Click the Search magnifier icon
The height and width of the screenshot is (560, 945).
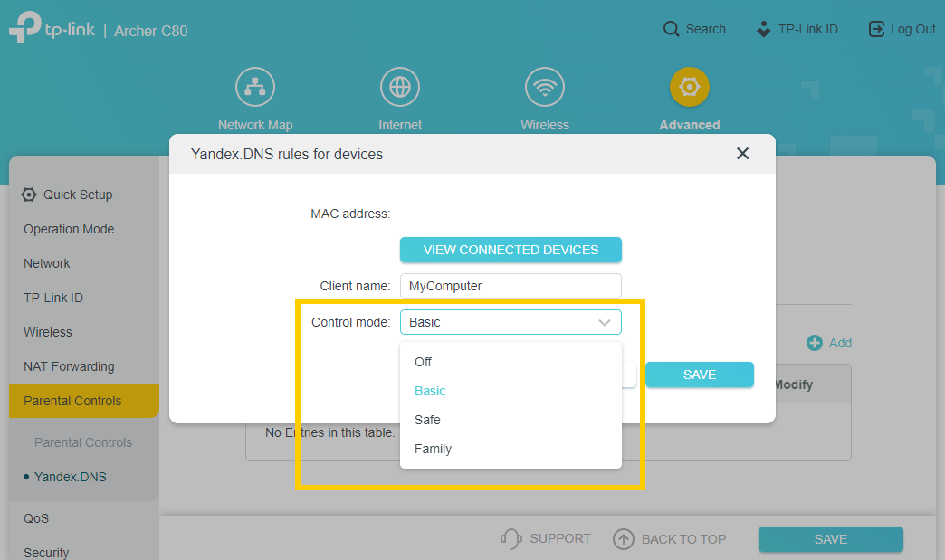point(671,29)
